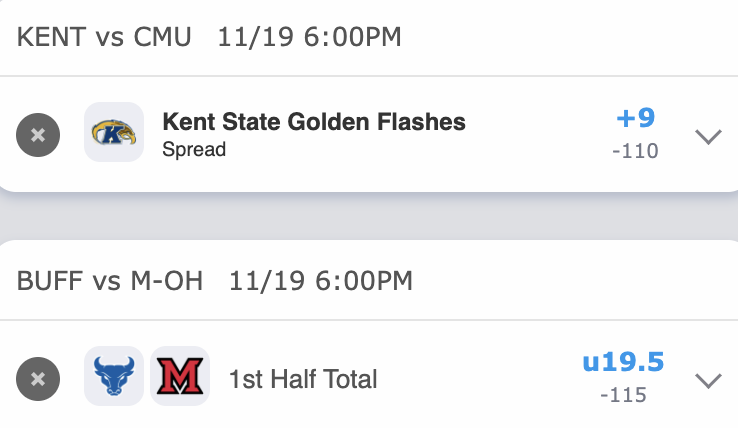Open the BUFF vs M-OH matchup header

click(110, 281)
